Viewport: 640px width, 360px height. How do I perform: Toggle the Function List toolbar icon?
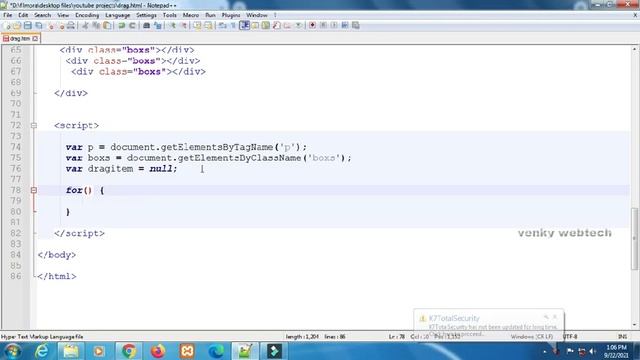(x=276, y=26)
